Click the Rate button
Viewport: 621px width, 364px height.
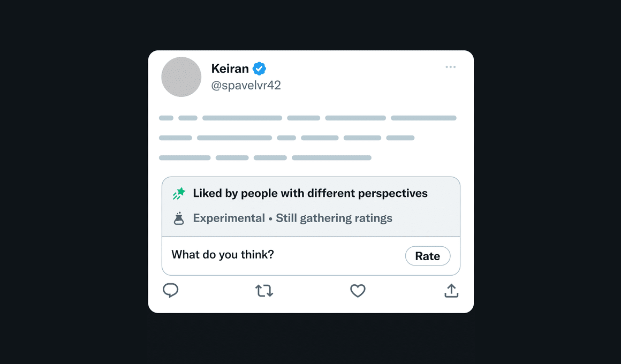coord(428,256)
